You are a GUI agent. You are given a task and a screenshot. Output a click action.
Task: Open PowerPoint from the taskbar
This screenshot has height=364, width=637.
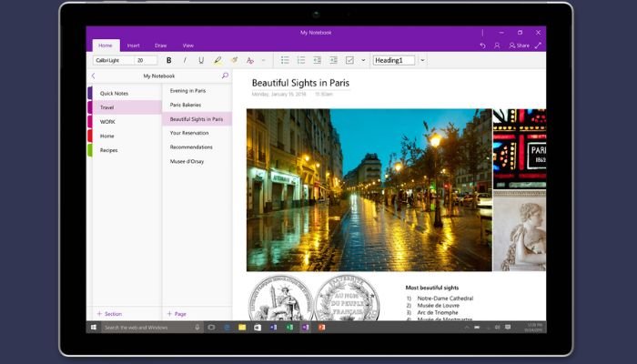tap(321, 327)
